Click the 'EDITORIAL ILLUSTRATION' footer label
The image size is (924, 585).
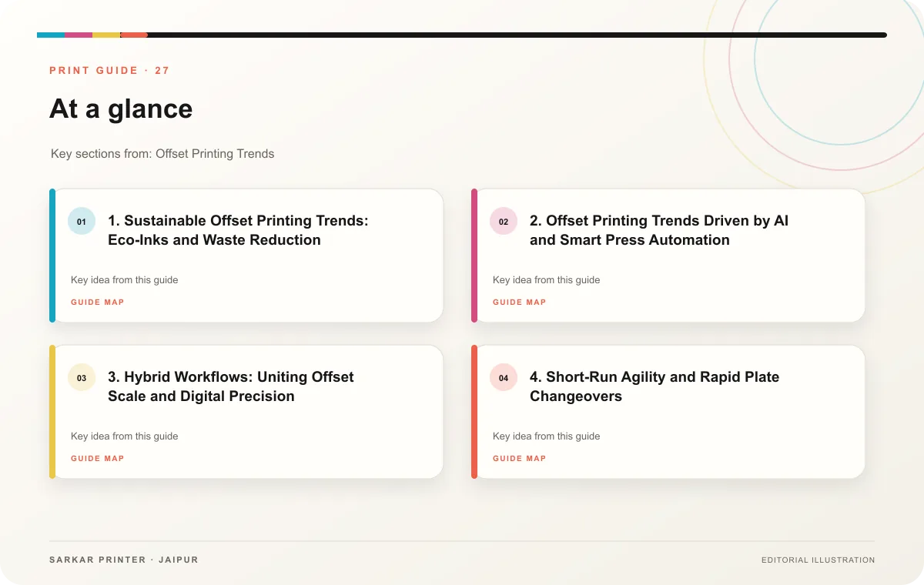click(x=818, y=560)
